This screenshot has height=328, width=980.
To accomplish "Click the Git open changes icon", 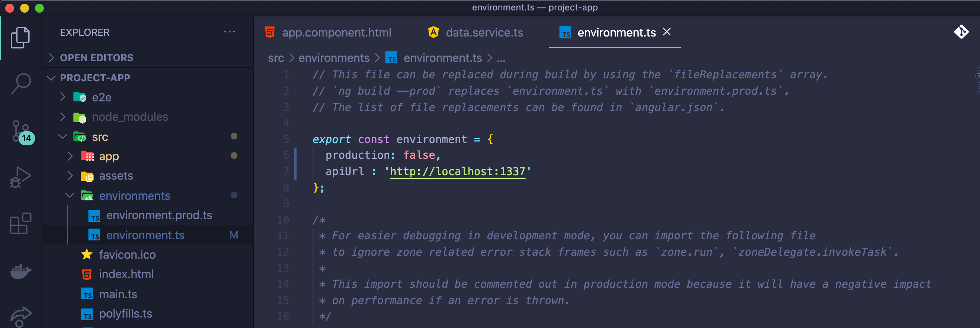I will (x=961, y=32).
